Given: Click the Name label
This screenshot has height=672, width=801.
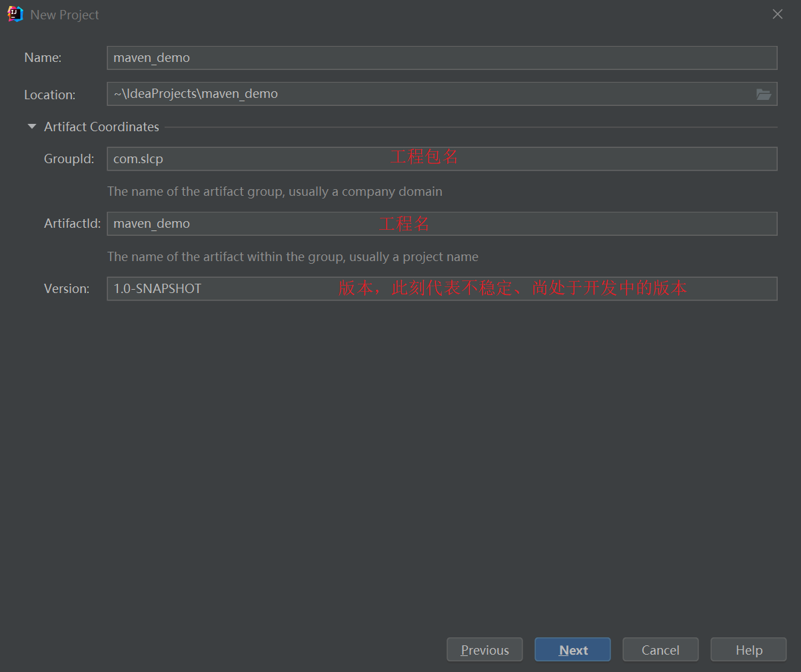Looking at the screenshot, I should 43,58.
